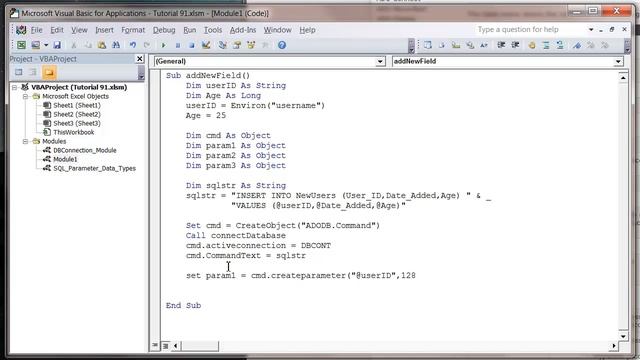Open the help question box dropdown arrow
The width and height of the screenshot is (640, 360).
[x=591, y=29]
